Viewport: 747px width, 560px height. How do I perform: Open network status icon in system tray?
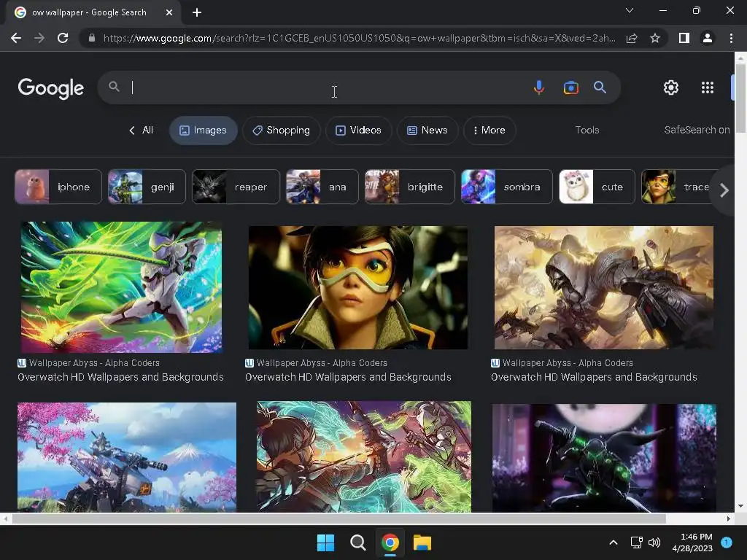[636, 542]
